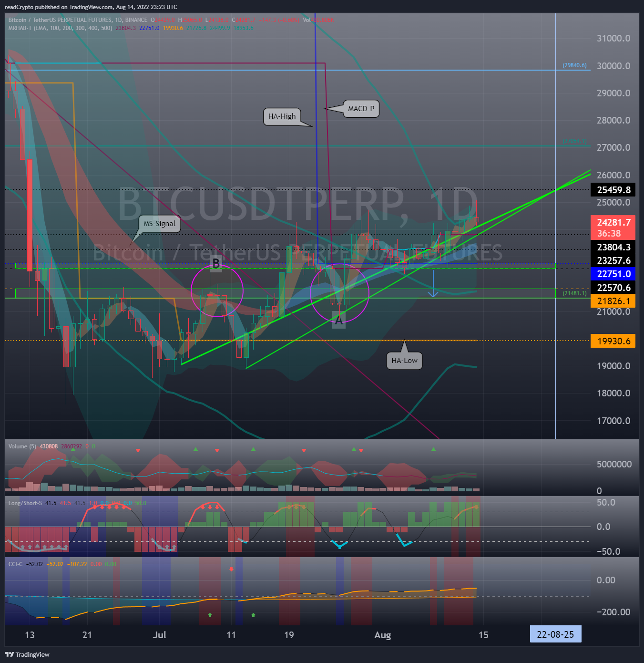Click the red down-arrow marker in CCI pane
This screenshot has width=644, height=663.
coord(232,569)
